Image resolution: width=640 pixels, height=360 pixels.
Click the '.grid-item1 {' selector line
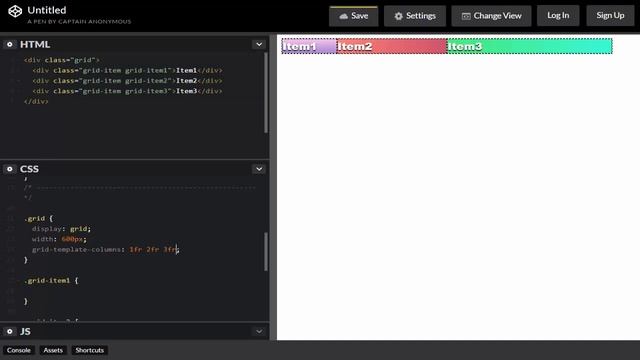click(51, 280)
